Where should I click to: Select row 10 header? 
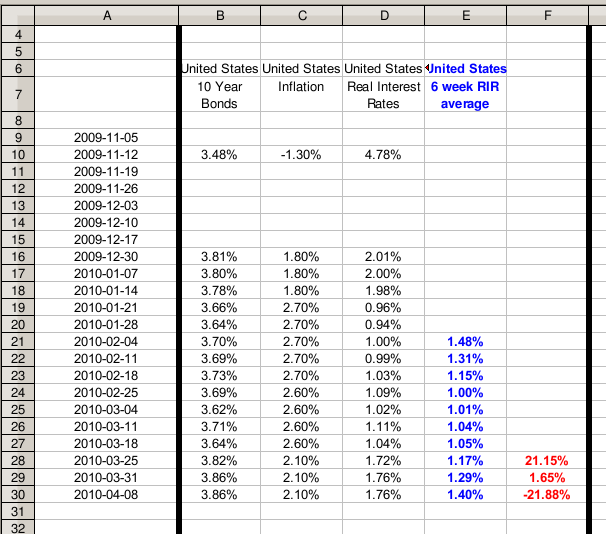(x=18, y=155)
